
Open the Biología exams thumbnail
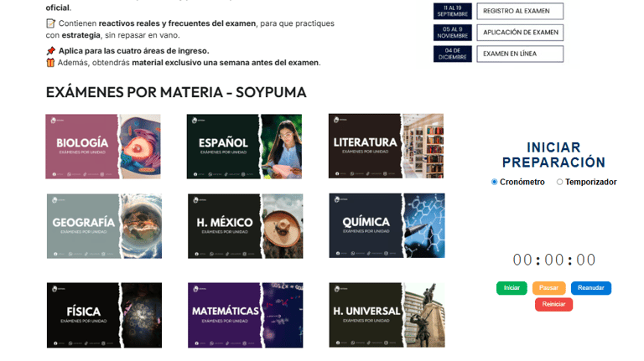pos(103,147)
